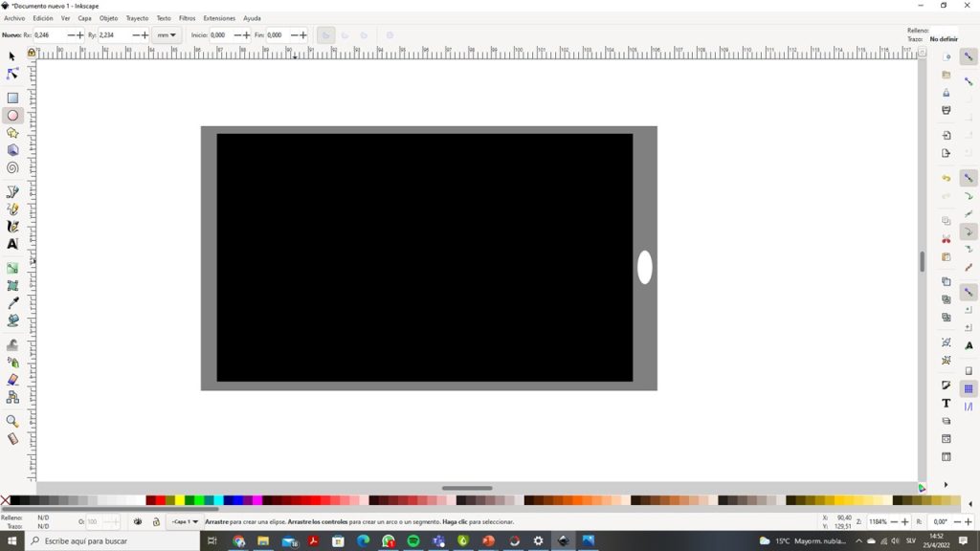Select the Spiral tool

[11, 168]
